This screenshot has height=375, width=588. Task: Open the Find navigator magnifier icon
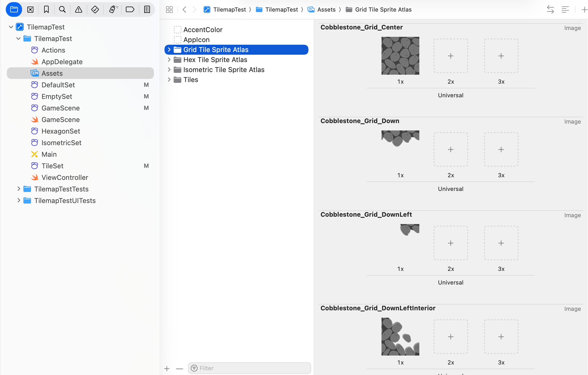point(62,10)
